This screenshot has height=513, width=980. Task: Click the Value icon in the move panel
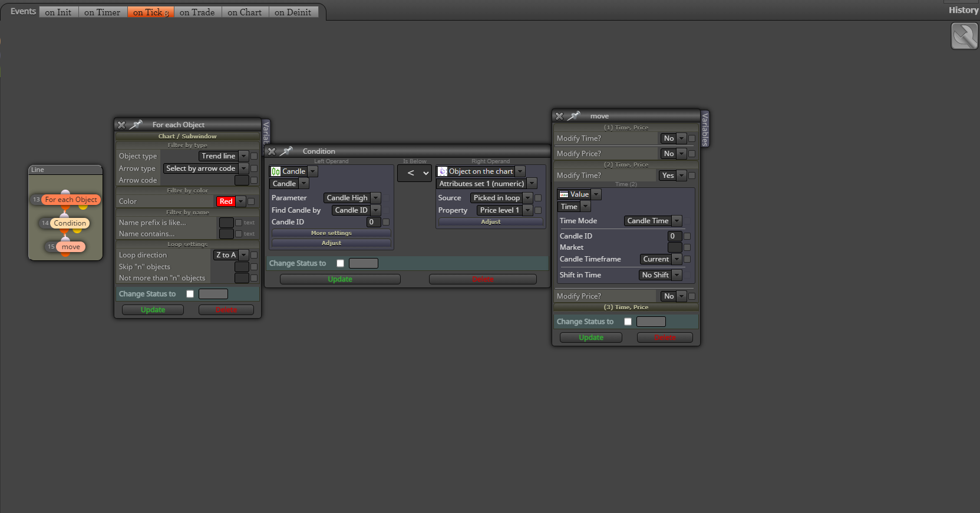pos(564,194)
